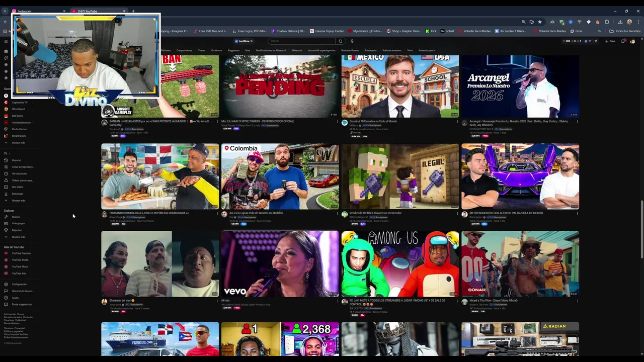Play the Colombia Medellín video thumbnail

click(x=280, y=176)
